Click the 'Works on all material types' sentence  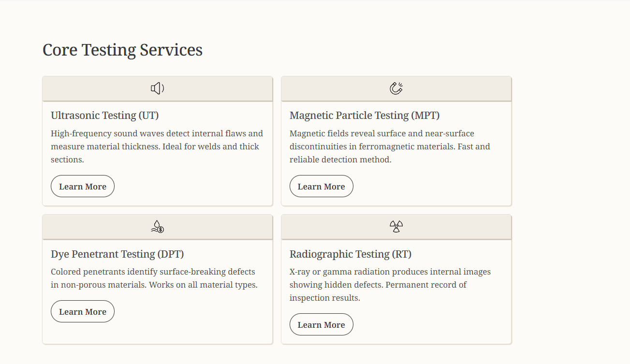point(203,285)
